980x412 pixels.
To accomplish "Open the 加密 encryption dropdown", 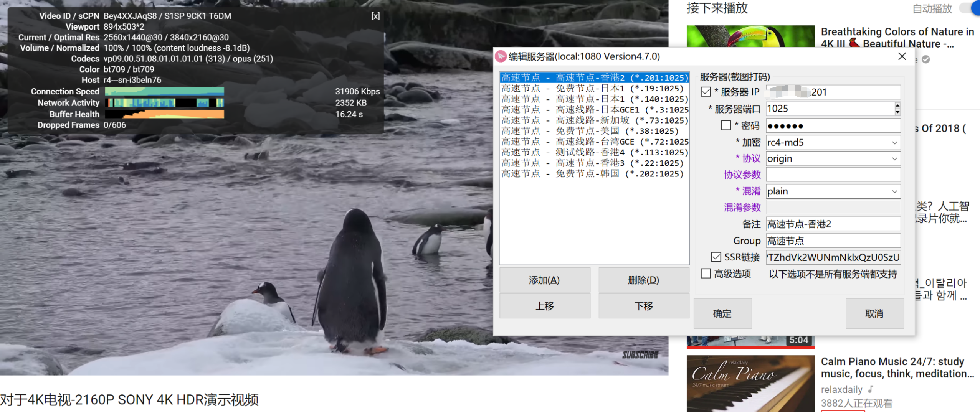I will [895, 142].
